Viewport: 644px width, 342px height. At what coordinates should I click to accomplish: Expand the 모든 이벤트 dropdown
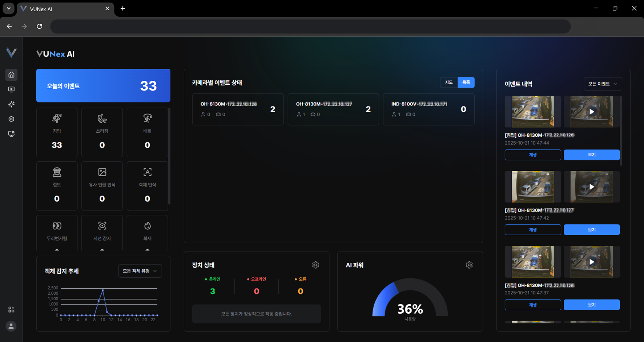603,84
